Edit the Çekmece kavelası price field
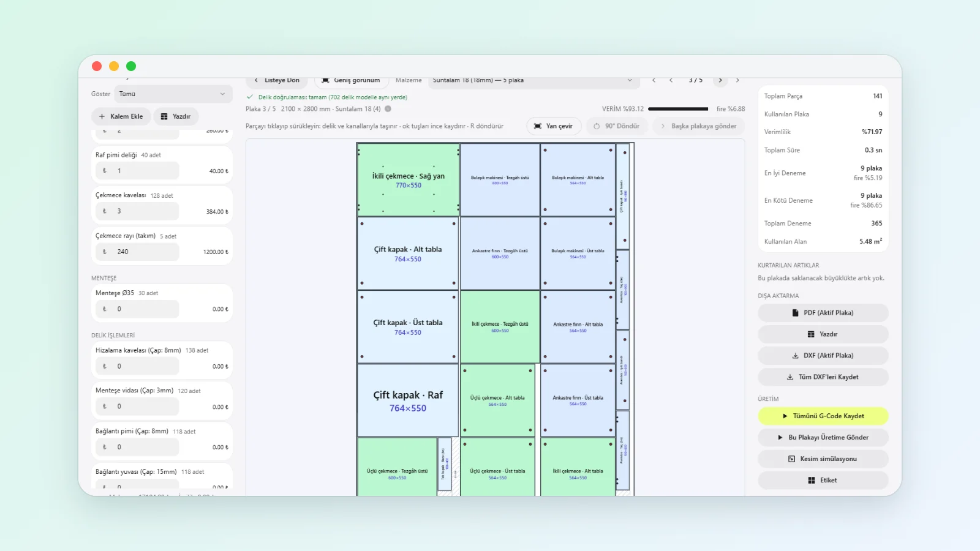This screenshot has height=551, width=980. [137, 211]
